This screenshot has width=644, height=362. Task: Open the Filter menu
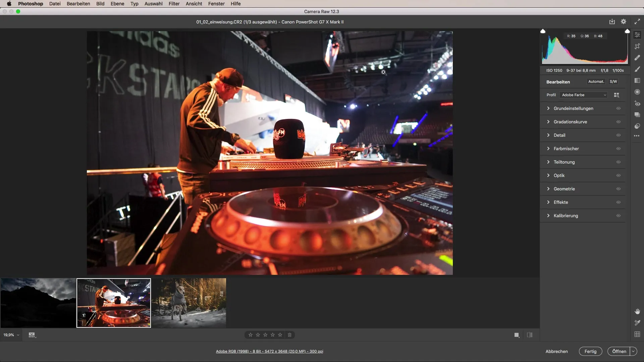[x=174, y=4]
